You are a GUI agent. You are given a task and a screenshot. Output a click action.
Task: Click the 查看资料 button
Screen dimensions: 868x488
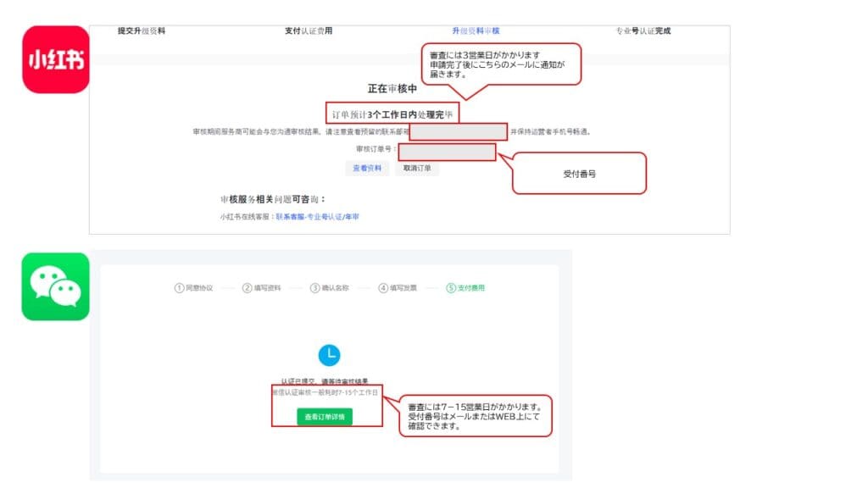[368, 168]
